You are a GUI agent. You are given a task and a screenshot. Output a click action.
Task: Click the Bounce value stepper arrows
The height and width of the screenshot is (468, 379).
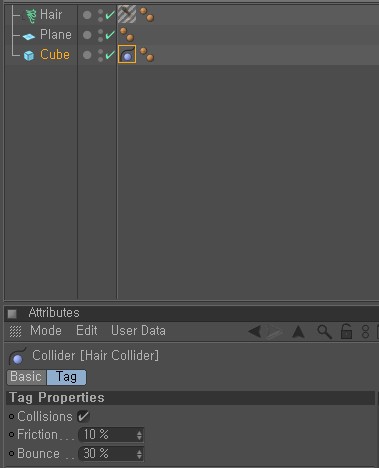[x=139, y=454]
